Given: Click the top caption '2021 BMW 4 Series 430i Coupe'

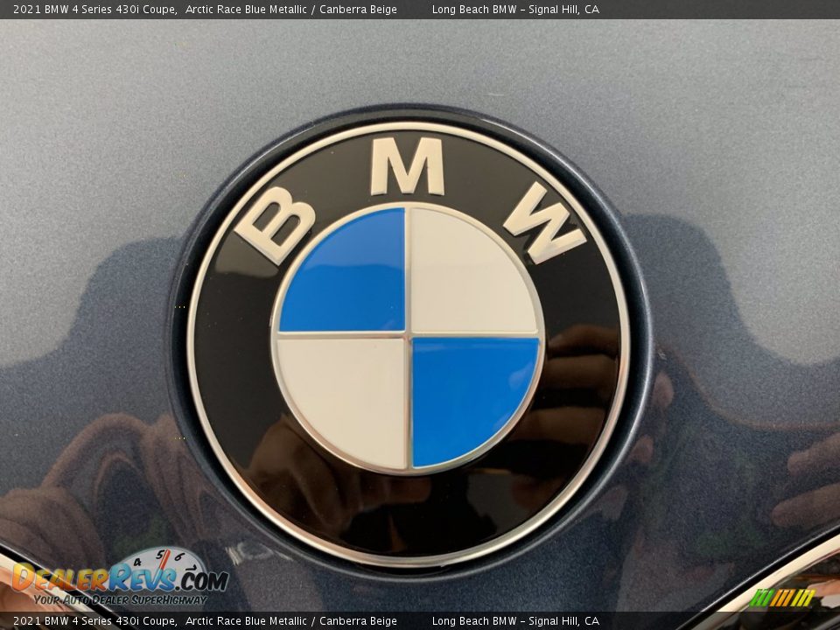Looking at the screenshot, I should coord(94,9).
